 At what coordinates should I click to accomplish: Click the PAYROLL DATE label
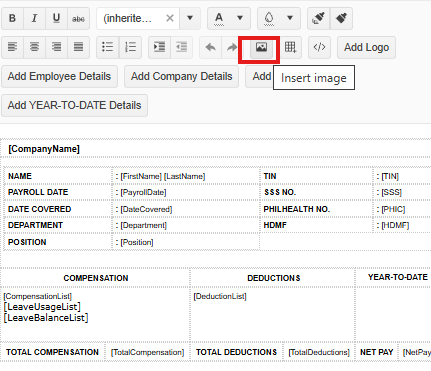[38, 192]
